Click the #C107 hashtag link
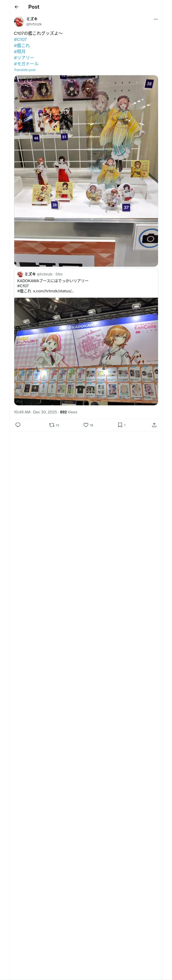The height and width of the screenshot is (980, 172). point(21,40)
